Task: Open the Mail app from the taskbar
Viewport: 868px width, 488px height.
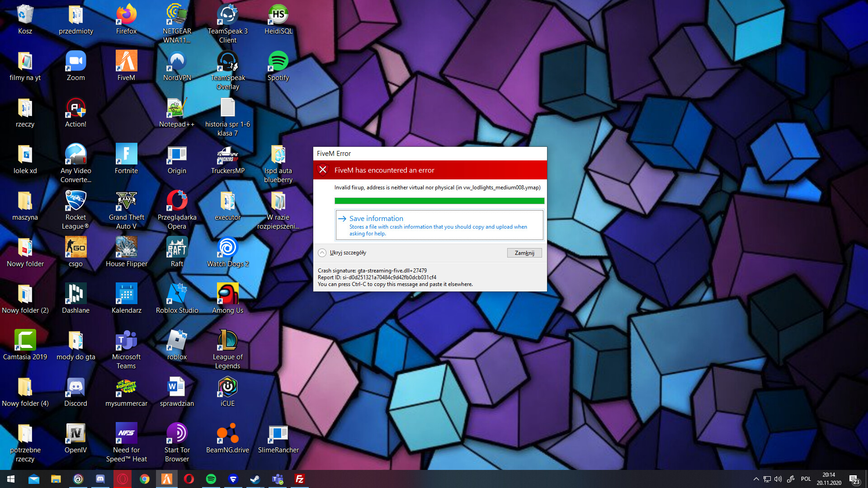Action: (x=34, y=479)
